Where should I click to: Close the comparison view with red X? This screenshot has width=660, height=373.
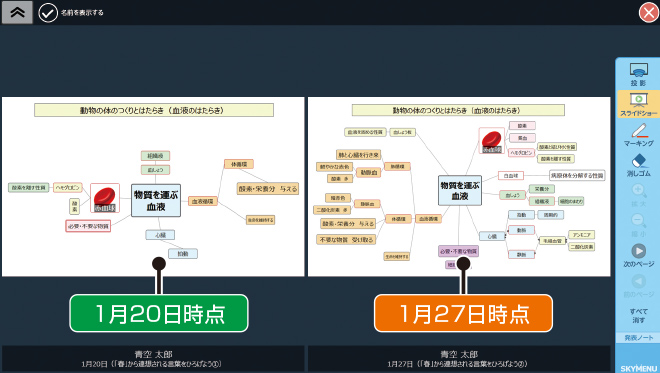[649, 12]
